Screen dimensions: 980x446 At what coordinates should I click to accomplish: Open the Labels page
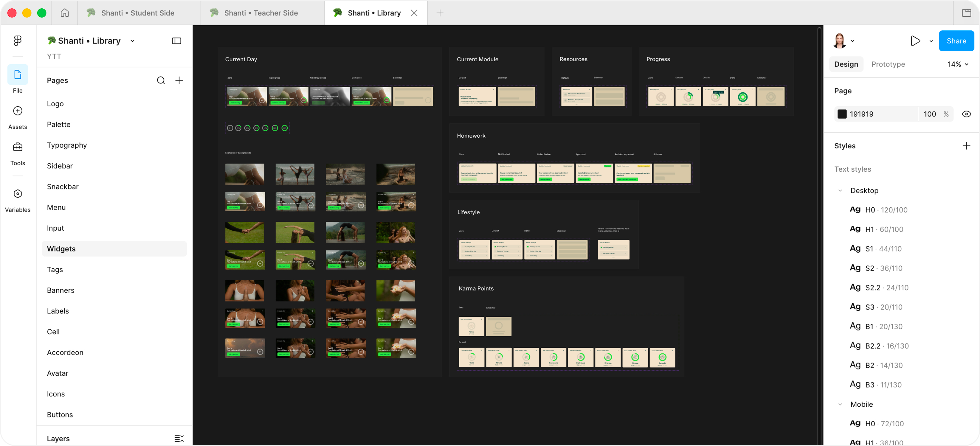114,311
